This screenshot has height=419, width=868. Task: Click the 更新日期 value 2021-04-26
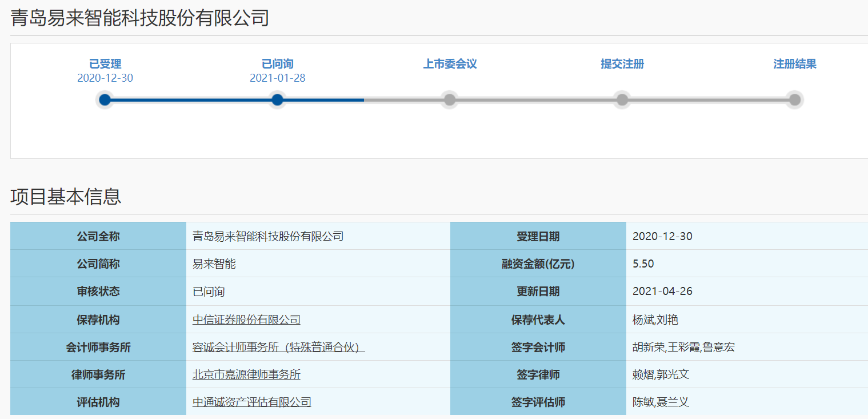coord(662,292)
